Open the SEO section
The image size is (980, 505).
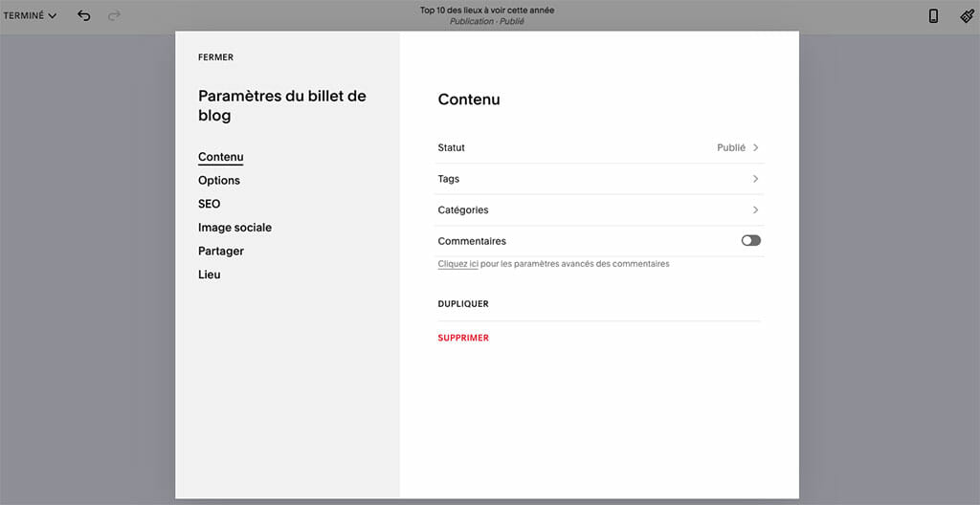(x=210, y=204)
